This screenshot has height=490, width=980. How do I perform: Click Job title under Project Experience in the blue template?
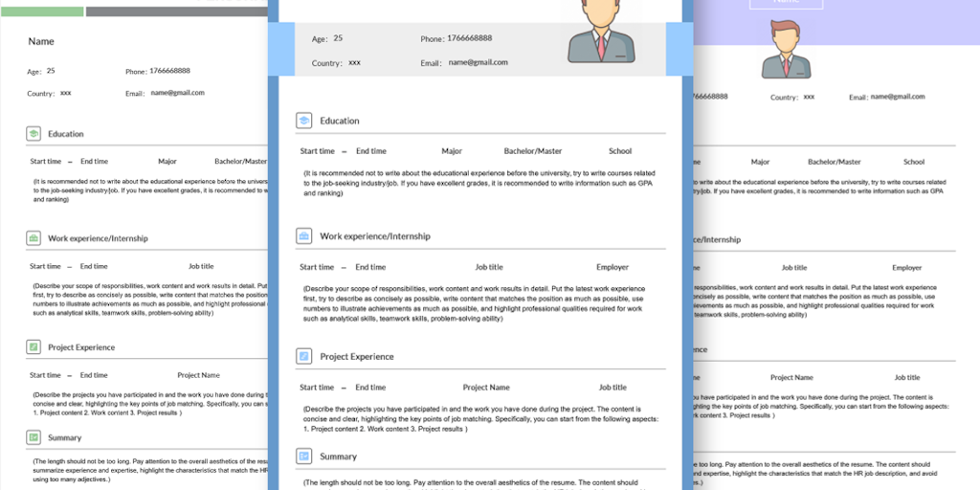click(612, 388)
